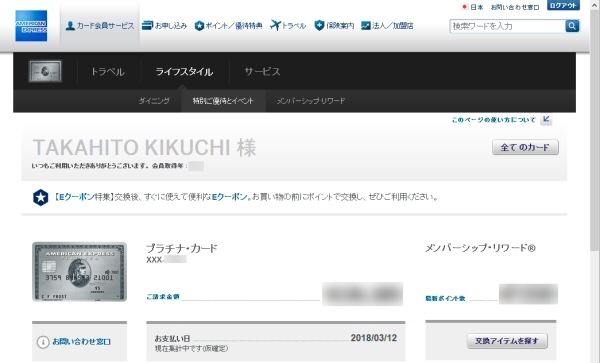The height and width of the screenshot is (363, 600).
Task: Focus the 検索ワードを入力 search field
Action: [507, 26]
